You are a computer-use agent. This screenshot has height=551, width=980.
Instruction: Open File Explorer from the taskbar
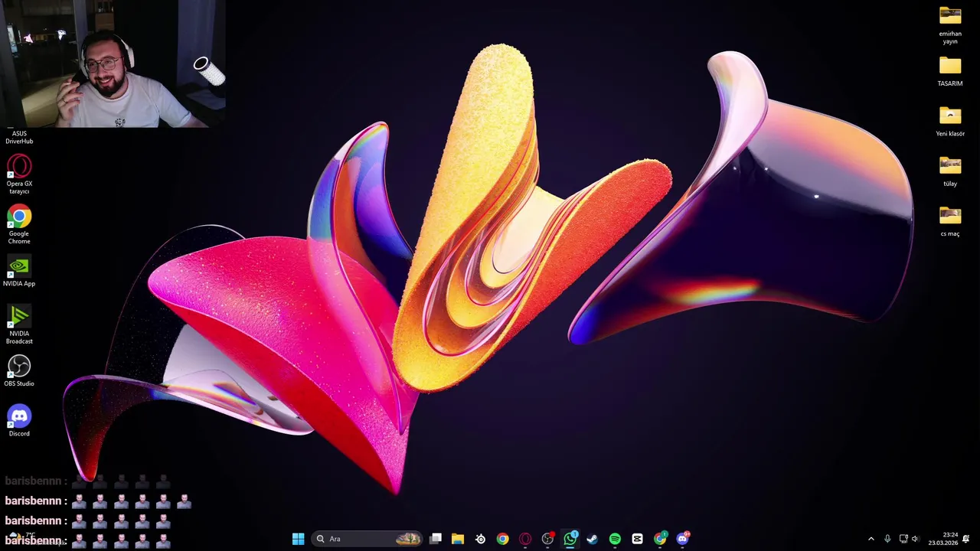pos(458,539)
